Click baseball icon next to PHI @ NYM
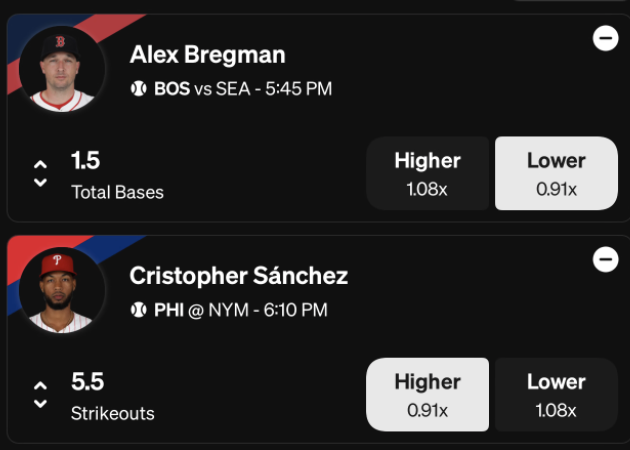The width and height of the screenshot is (630, 450). pos(139,310)
